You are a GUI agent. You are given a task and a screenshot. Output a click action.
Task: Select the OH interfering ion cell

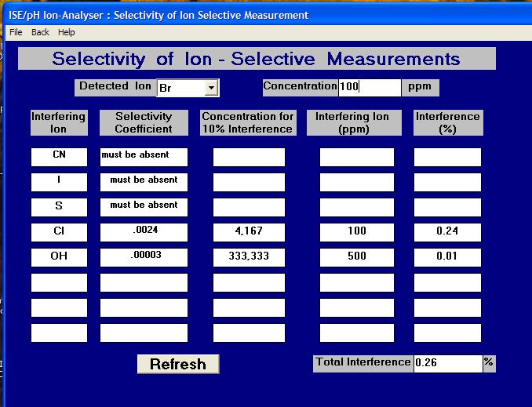pos(59,257)
